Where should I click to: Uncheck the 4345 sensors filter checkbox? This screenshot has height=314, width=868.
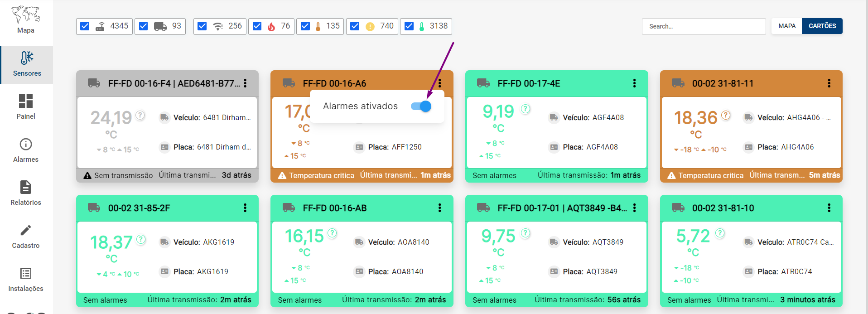[x=85, y=26]
